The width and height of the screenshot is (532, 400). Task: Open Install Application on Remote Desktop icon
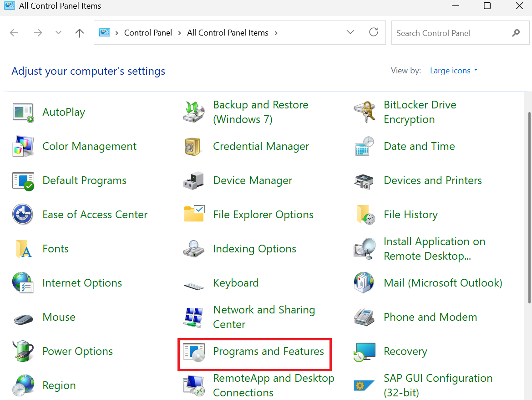365,249
